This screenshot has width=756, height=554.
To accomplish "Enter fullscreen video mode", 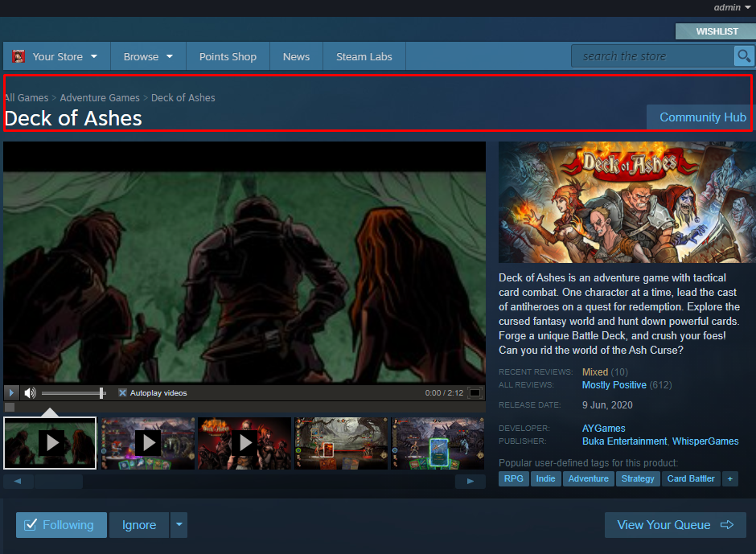I will pyautogui.click(x=475, y=393).
